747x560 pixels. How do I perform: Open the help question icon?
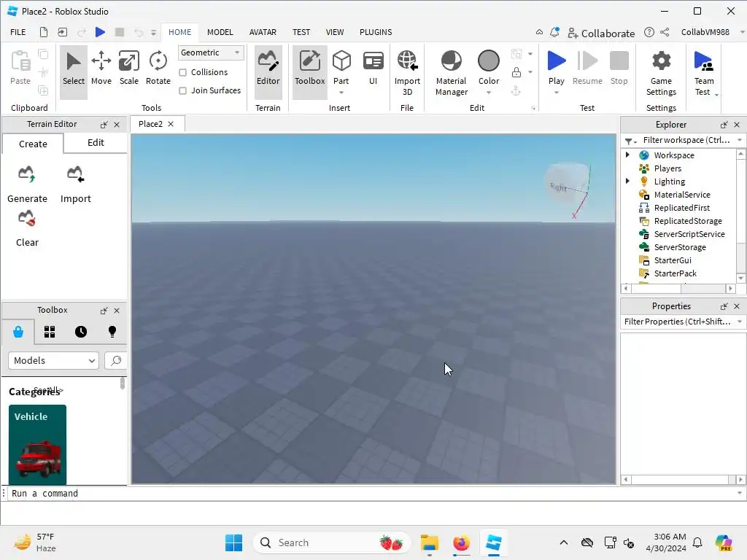[649, 32]
